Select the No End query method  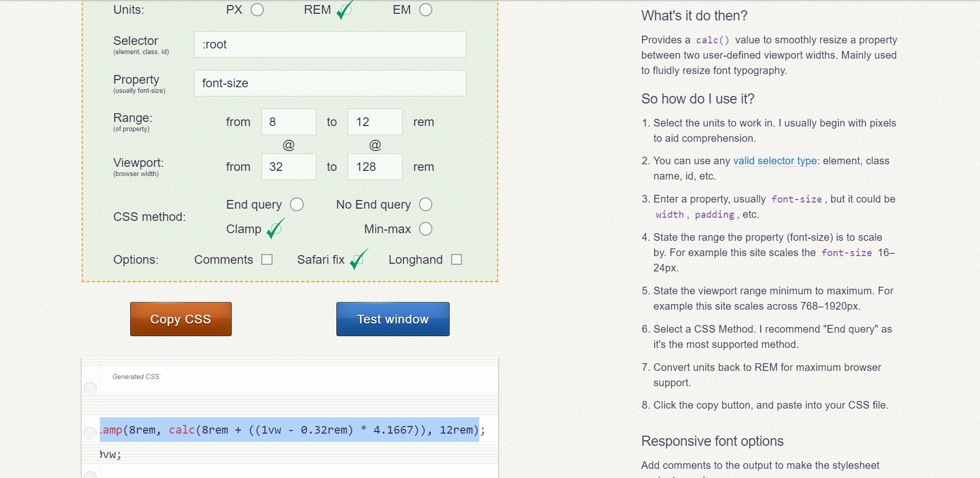425,205
